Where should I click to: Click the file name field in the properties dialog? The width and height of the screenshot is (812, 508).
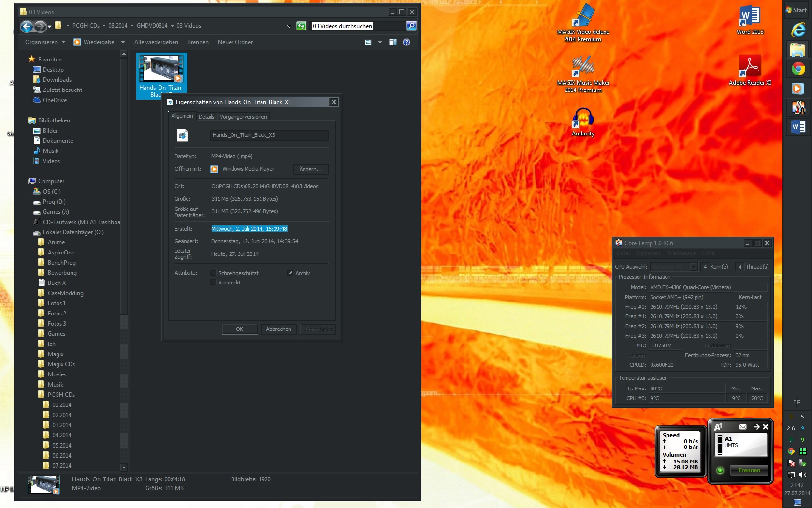point(269,135)
